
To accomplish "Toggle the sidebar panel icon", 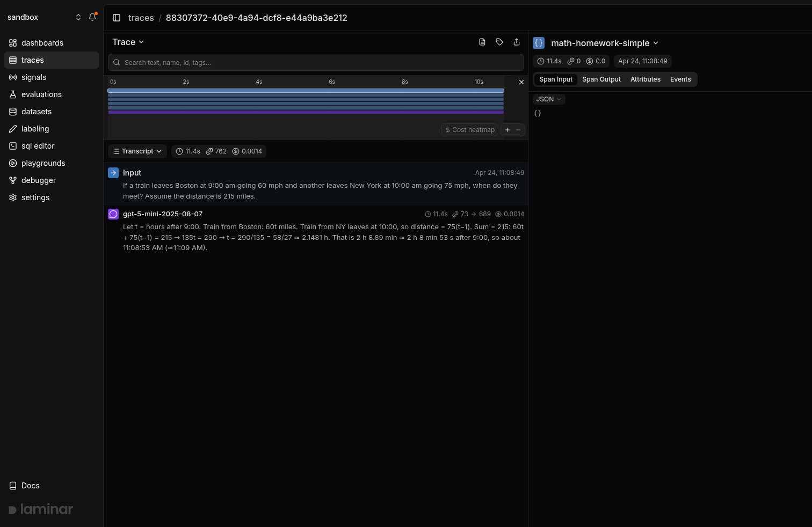I will tap(117, 18).
